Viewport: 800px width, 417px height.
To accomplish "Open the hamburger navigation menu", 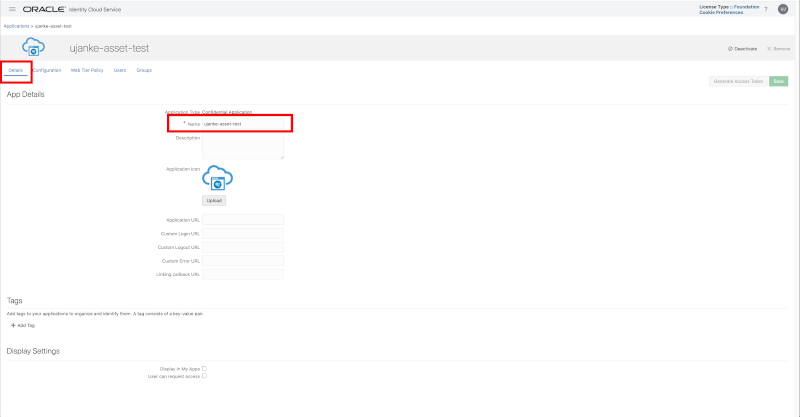I will (12, 9).
